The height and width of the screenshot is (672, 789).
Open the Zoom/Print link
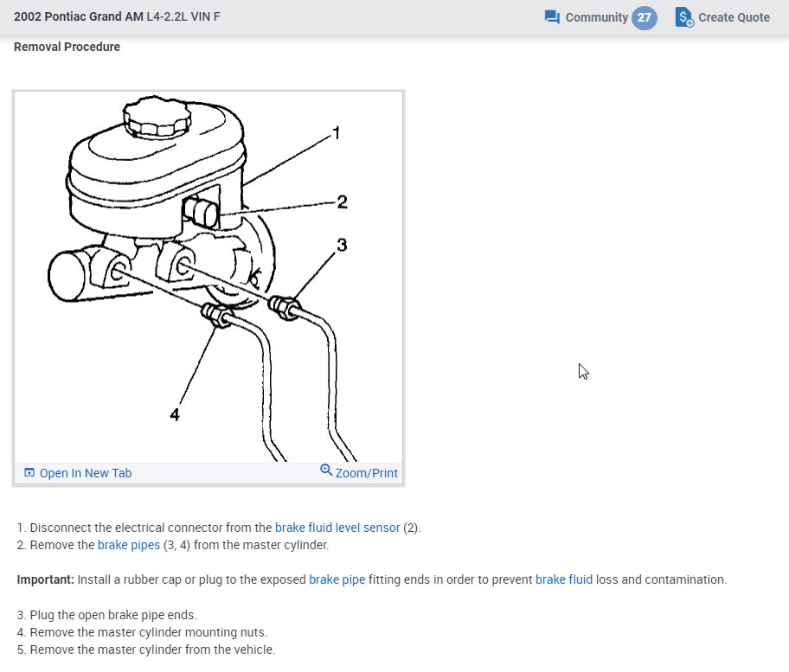pyautogui.click(x=366, y=473)
